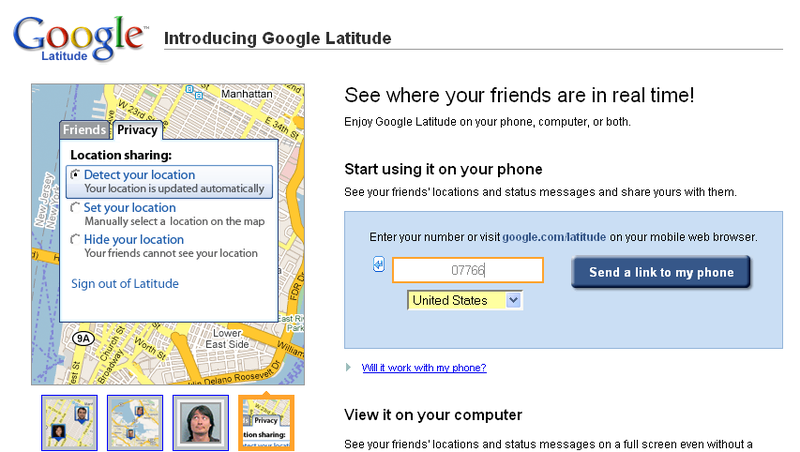Open the portrait photo thumbnail
This screenshot has width=800, height=452.
pos(201,422)
